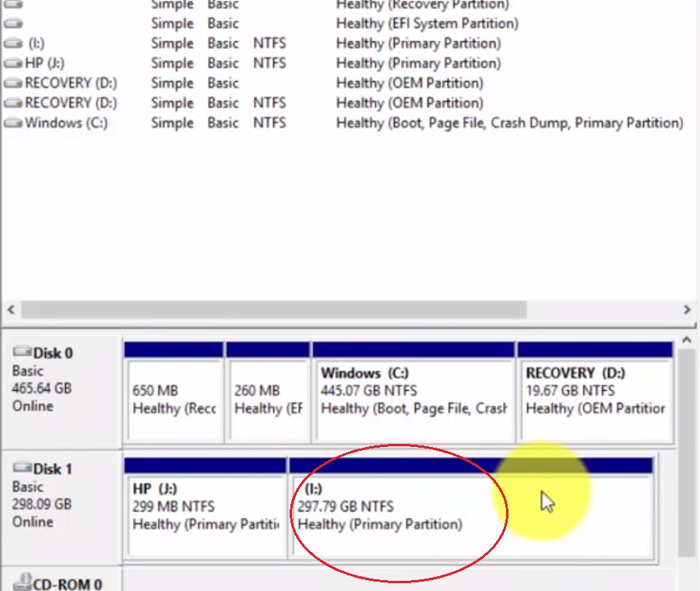Select RECOVERY (D:) name in the row with NTFS
The image size is (700, 591).
tap(71, 103)
